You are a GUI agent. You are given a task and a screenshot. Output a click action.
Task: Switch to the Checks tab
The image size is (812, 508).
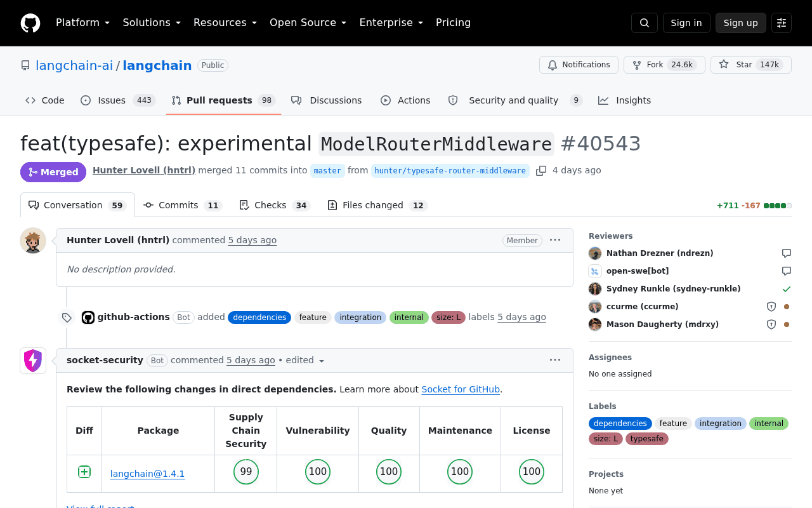[x=274, y=205]
